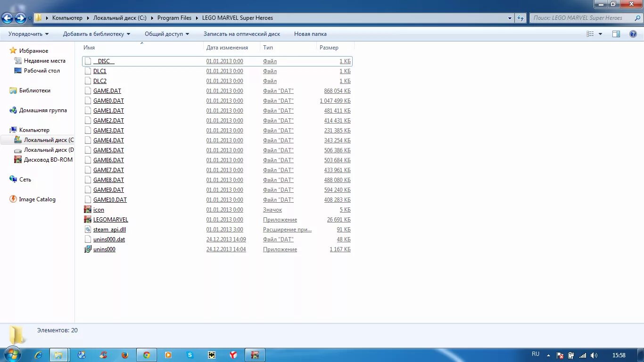Viewport: 644px width, 362px height.
Task: Select the LEGOMARVEL application icon
Action: click(88, 220)
